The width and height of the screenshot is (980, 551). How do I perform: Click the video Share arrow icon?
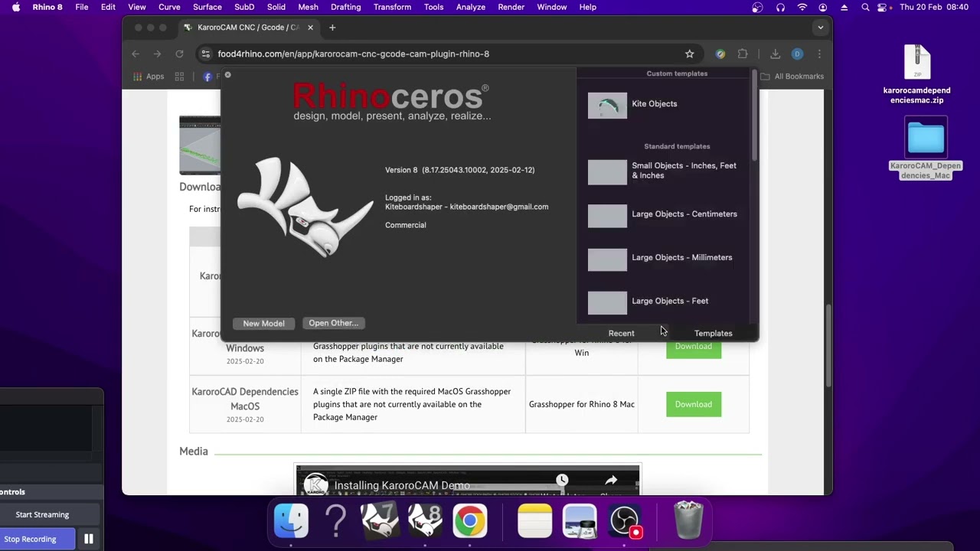coord(611,481)
